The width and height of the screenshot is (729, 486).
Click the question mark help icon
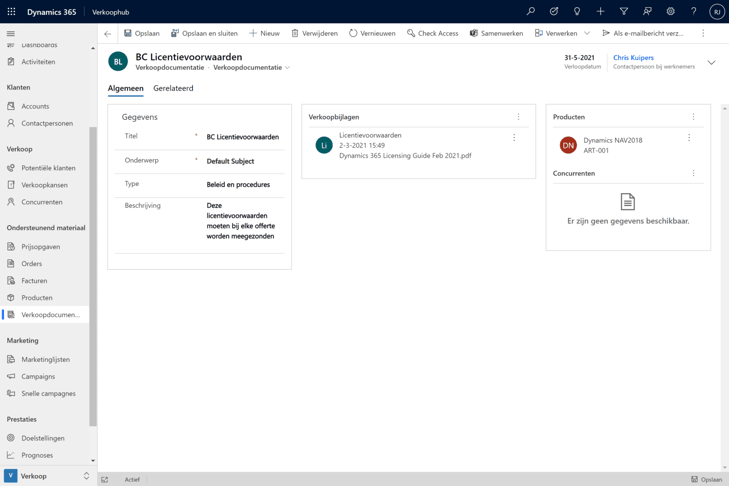(694, 11)
